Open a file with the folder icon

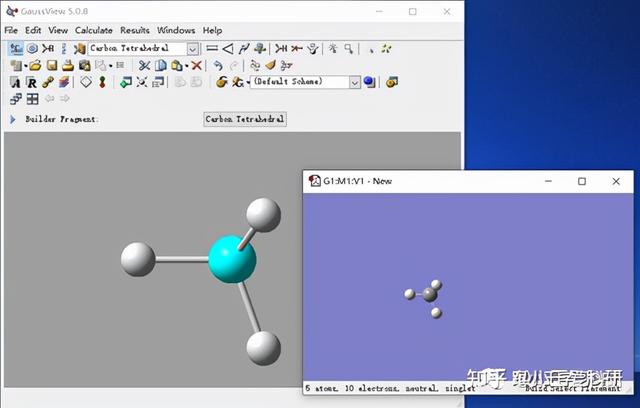pyautogui.click(x=35, y=65)
